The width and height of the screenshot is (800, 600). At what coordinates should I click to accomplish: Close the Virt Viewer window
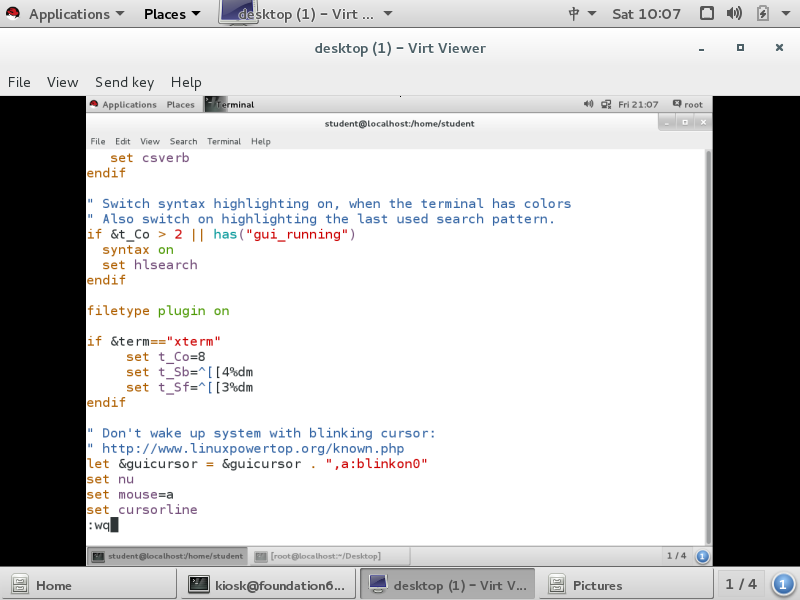tap(779, 47)
